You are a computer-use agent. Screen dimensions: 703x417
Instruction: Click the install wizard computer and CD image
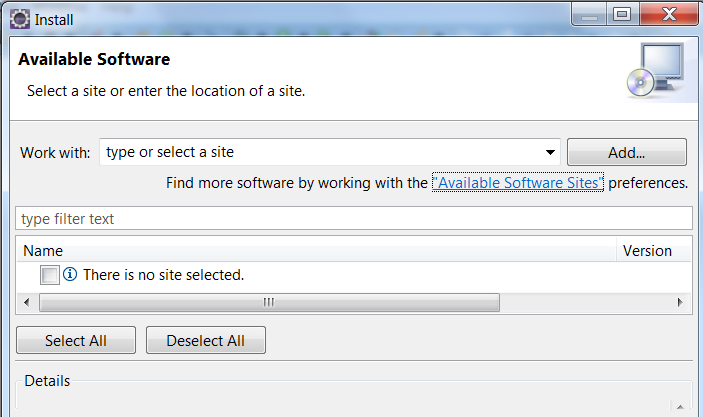[x=655, y=70]
